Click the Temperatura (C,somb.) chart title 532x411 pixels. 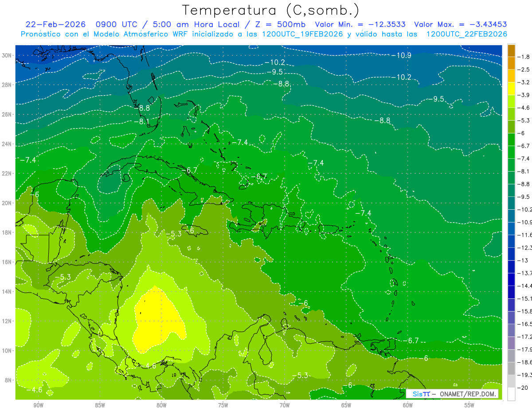pos(271,10)
